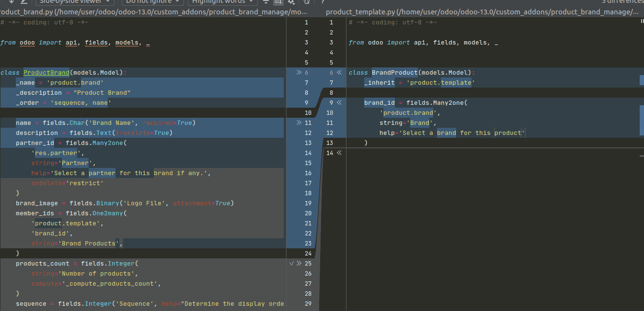Click the sequence = fields.Integer line
Viewport: 644px width, 311px height.
150,304
